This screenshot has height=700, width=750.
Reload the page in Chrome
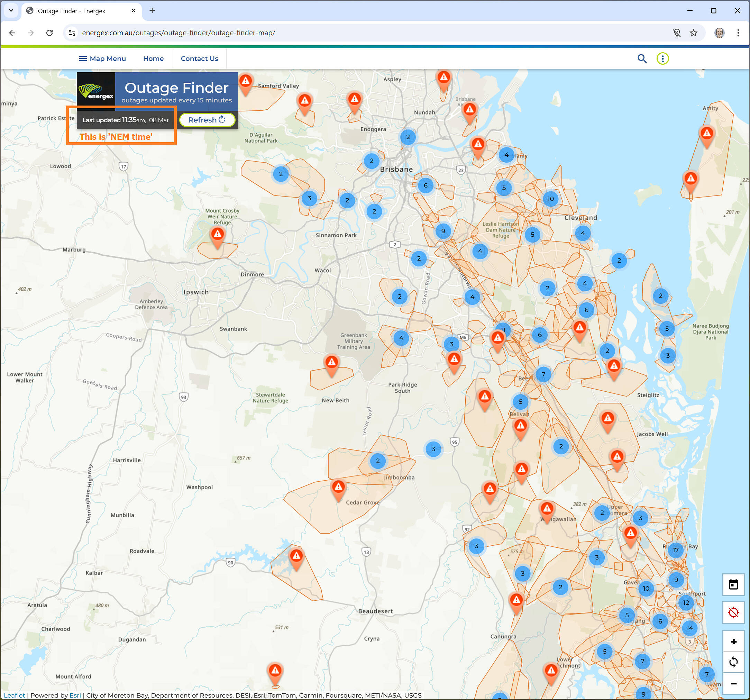pos(49,33)
